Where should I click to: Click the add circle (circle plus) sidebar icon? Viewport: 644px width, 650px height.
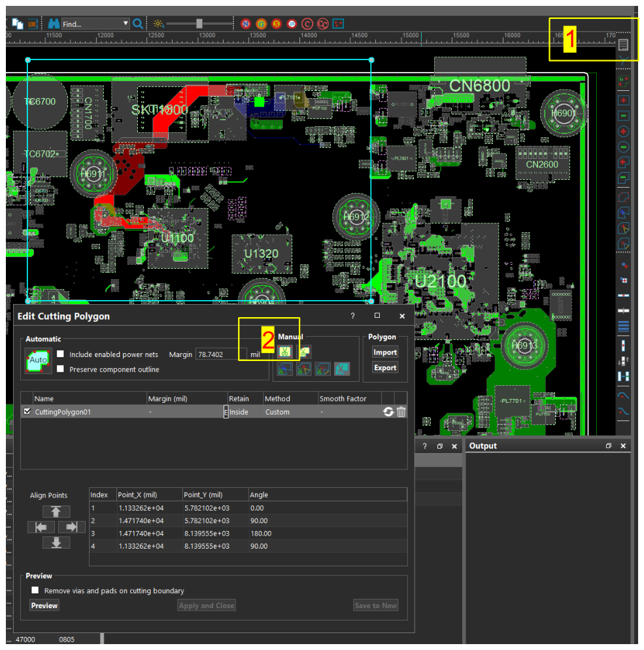point(623,131)
